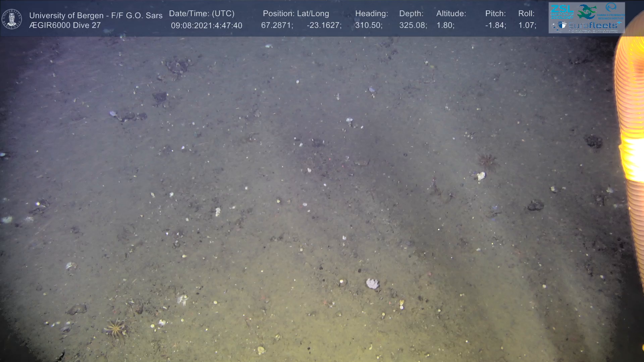The height and width of the screenshot is (362, 644).
Task: Select the Date/Time (UTC) header label
Action: [202, 13]
